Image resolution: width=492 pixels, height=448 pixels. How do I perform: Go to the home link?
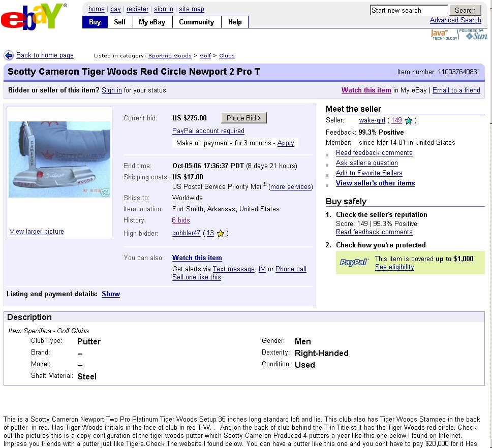(97, 9)
